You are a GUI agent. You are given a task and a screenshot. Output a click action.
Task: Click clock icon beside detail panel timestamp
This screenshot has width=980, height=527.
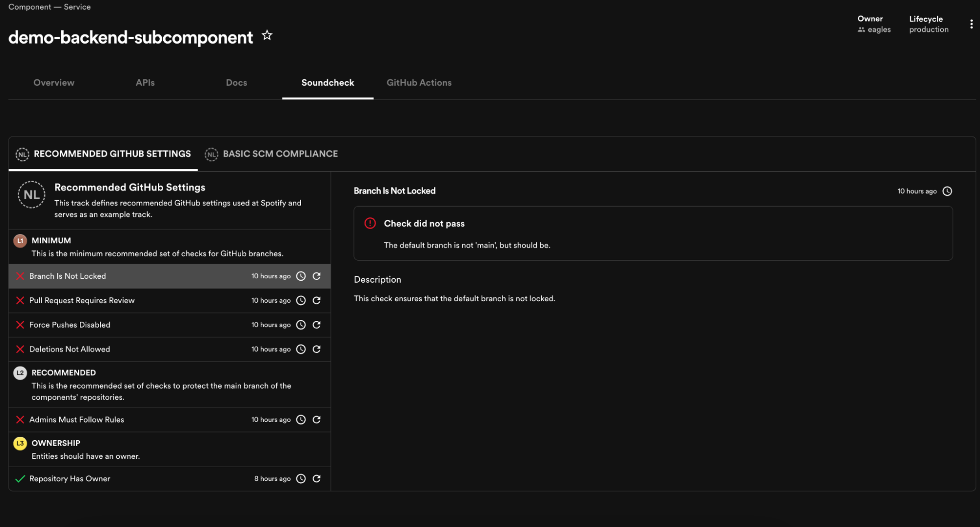947,191
